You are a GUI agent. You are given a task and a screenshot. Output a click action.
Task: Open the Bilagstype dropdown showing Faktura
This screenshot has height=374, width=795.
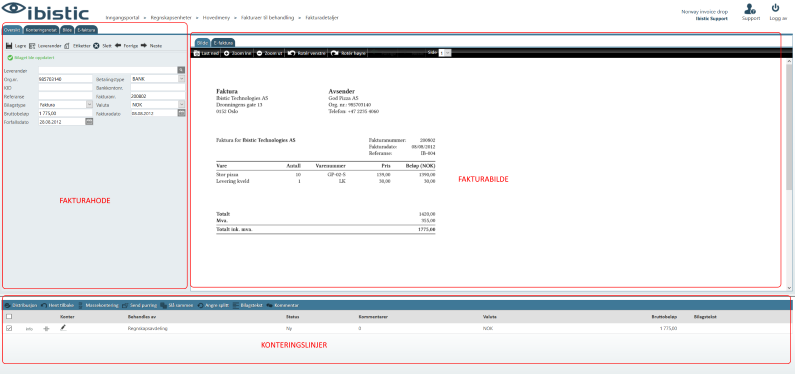65,104
